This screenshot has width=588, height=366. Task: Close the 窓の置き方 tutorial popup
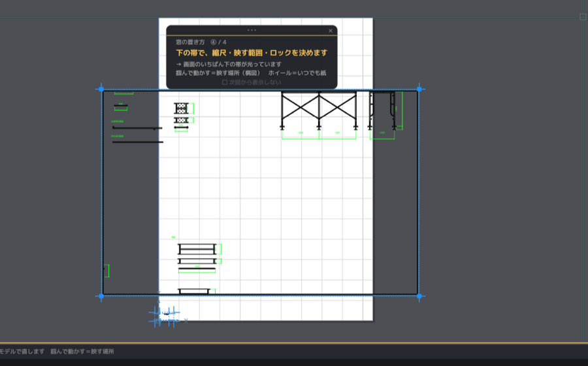[x=331, y=31]
